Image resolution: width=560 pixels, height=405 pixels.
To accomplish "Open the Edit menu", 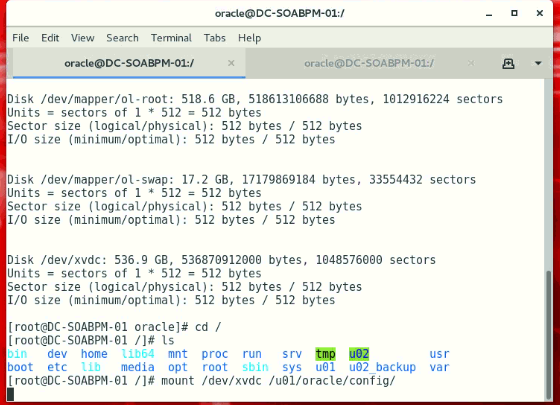I will [x=50, y=38].
